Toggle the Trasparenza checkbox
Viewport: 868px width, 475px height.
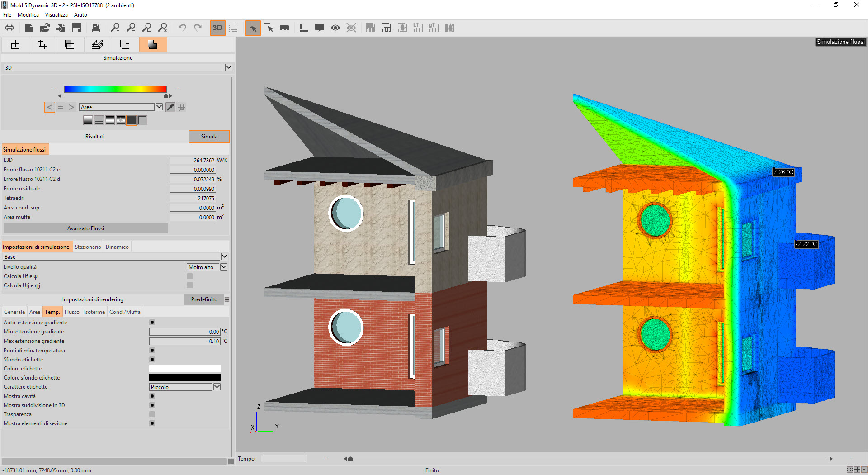tap(152, 414)
